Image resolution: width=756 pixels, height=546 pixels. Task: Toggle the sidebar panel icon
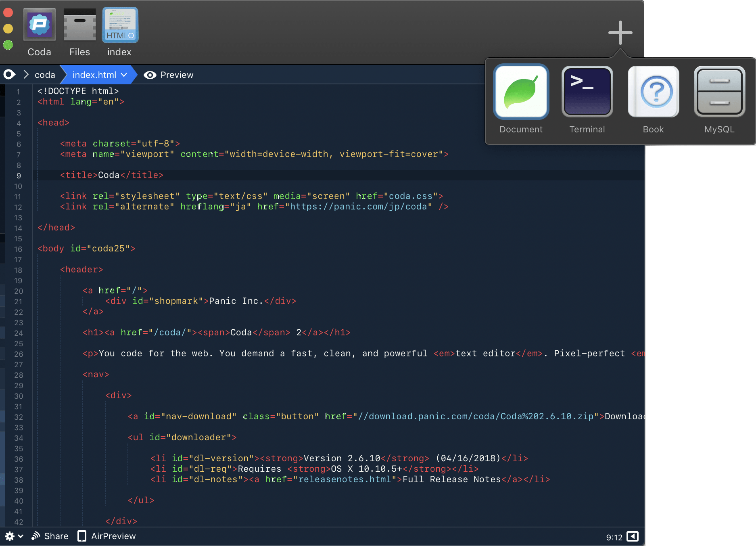(633, 536)
